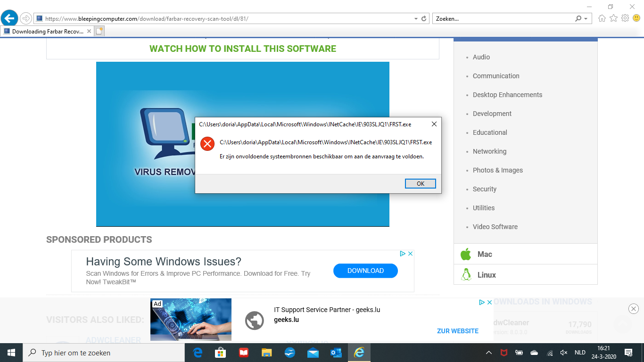Viewport: 644px width, 362px height.
Task: Click WATCH HOW TO INSTALL THIS SOFTWARE link
Action: coord(243,49)
